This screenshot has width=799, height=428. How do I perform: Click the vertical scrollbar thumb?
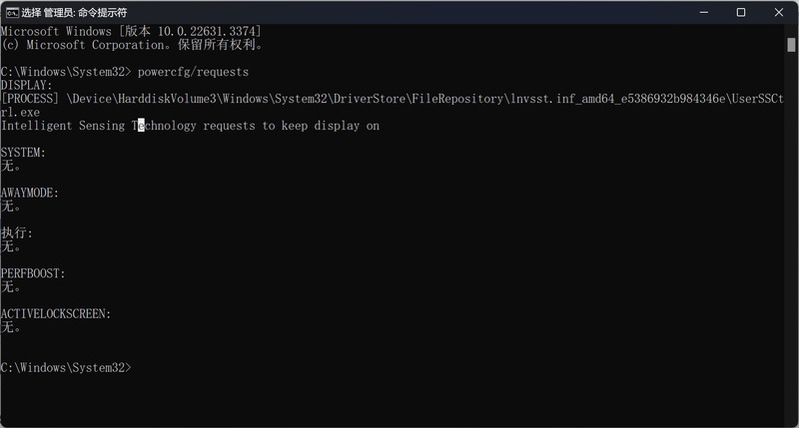(791, 45)
